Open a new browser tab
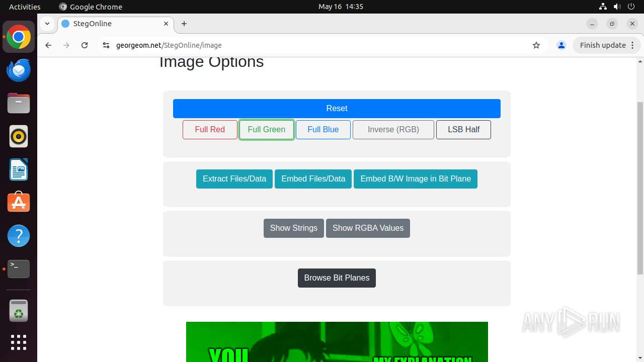This screenshot has height=362, width=644. (x=184, y=24)
